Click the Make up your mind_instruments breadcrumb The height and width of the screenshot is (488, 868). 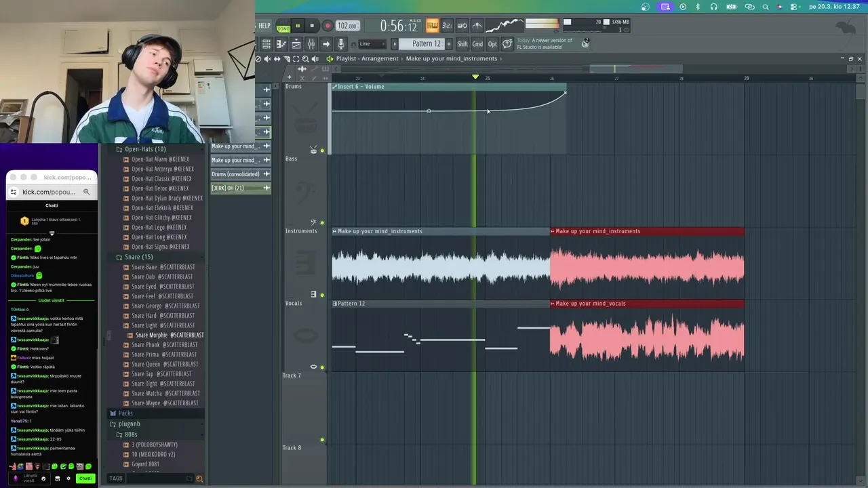click(x=452, y=59)
